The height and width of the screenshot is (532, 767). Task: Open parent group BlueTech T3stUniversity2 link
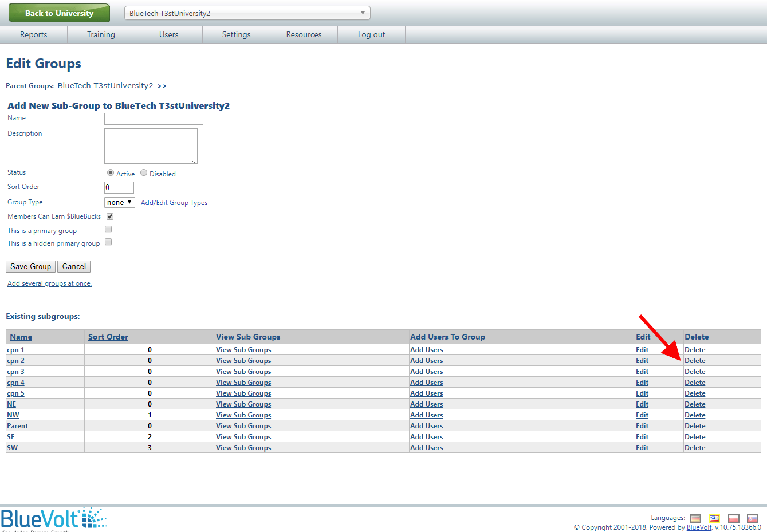[x=105, y=85]
